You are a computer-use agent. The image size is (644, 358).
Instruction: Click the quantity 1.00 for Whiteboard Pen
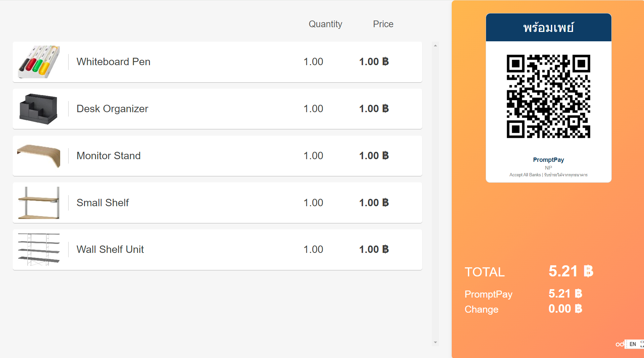pos(313,62)
